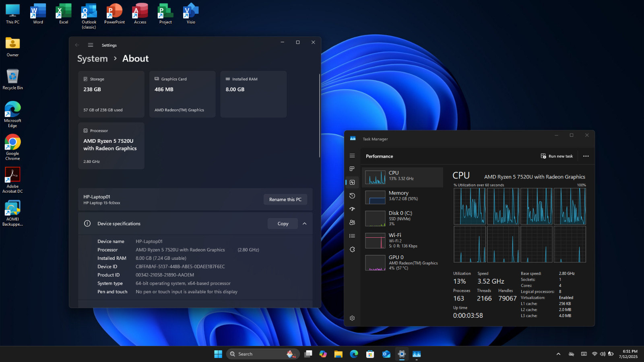Click the taskbar Search box
The width and height of the screenshot is (644, 362).
coord(263,354)
